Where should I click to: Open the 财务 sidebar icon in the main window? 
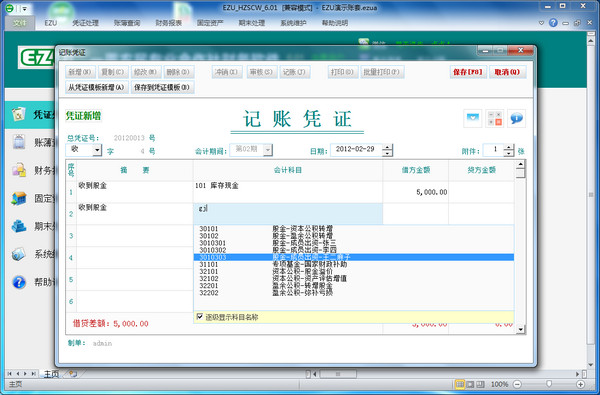[x=18, y=170]
